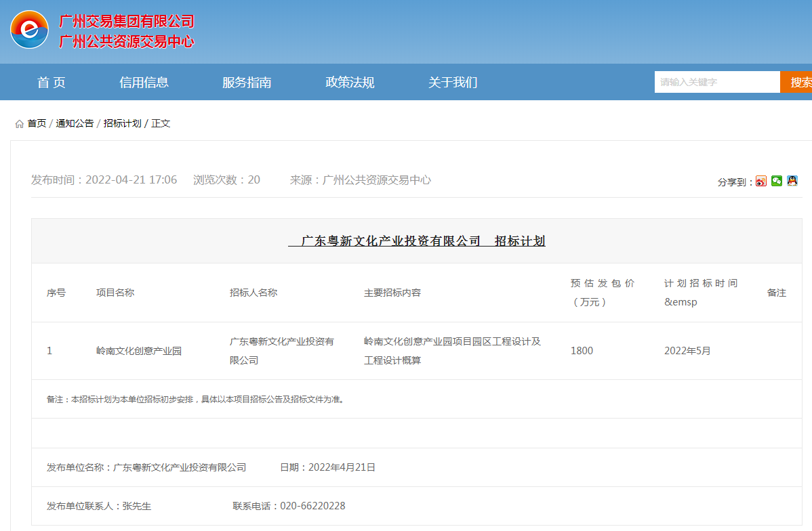Click the site logo with red 'e'
The width and height of the screenshot is (812, 531).
click(x=30, y=30)
